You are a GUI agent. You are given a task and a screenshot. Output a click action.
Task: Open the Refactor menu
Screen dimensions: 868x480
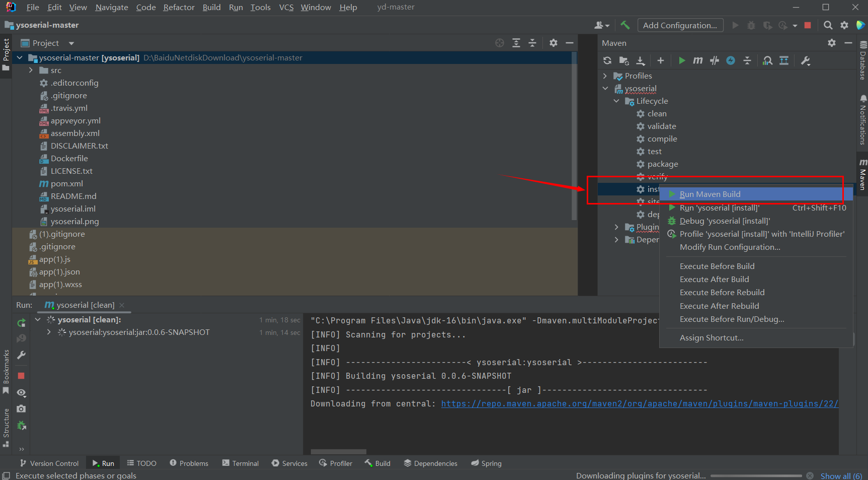[x=179, y=7]
